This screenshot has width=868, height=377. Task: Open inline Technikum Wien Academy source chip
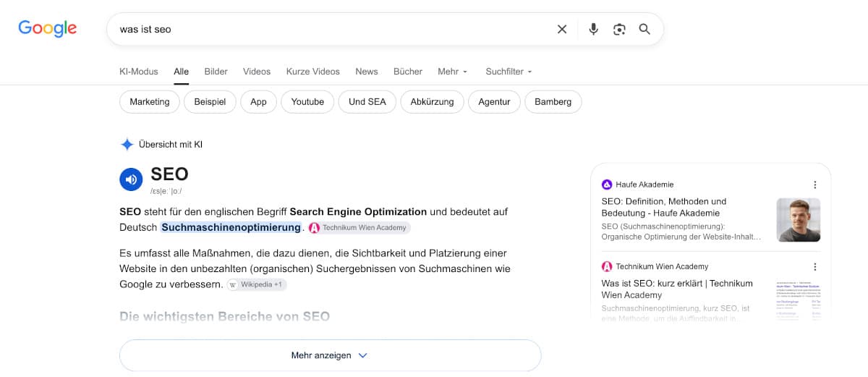click(x=359, y=228)
